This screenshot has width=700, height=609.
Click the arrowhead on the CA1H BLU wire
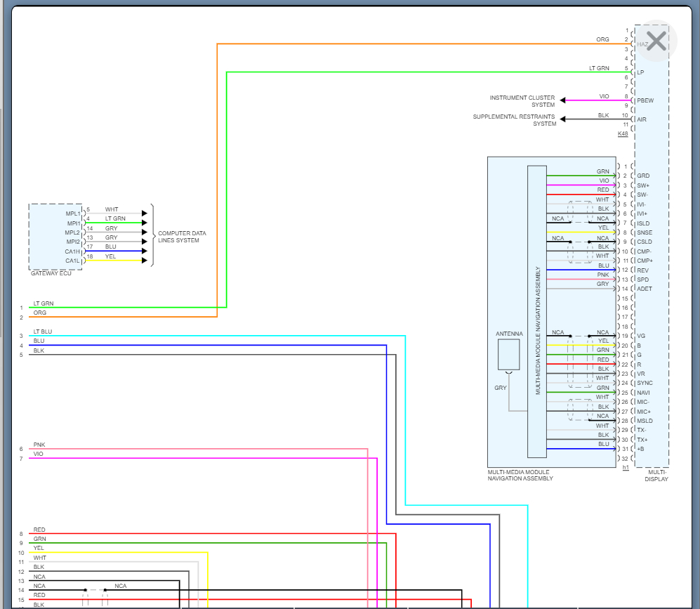pos(145,251)
